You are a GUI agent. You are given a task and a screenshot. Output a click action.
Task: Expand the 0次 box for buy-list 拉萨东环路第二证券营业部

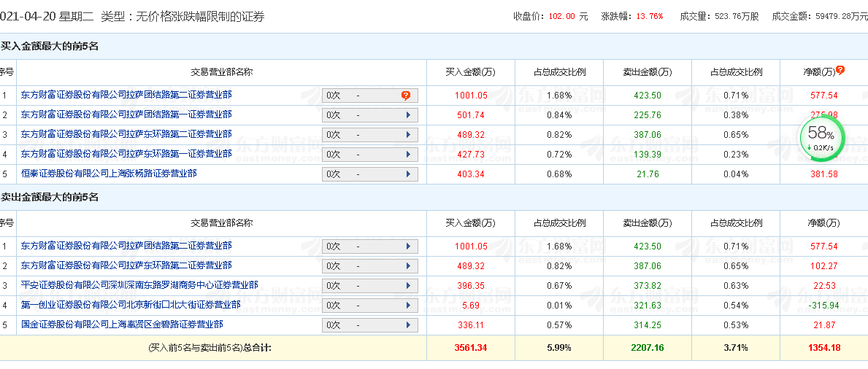(x=370, y=134)
